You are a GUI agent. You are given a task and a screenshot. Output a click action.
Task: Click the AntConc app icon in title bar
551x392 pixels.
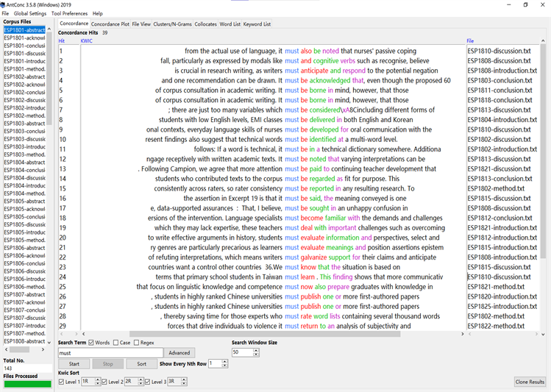(4, 4)
